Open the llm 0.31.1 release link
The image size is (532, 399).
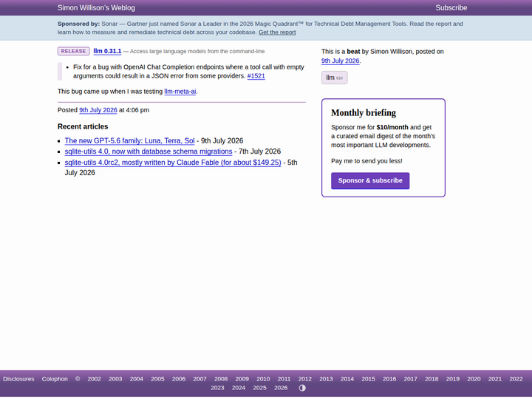point(107,51)
